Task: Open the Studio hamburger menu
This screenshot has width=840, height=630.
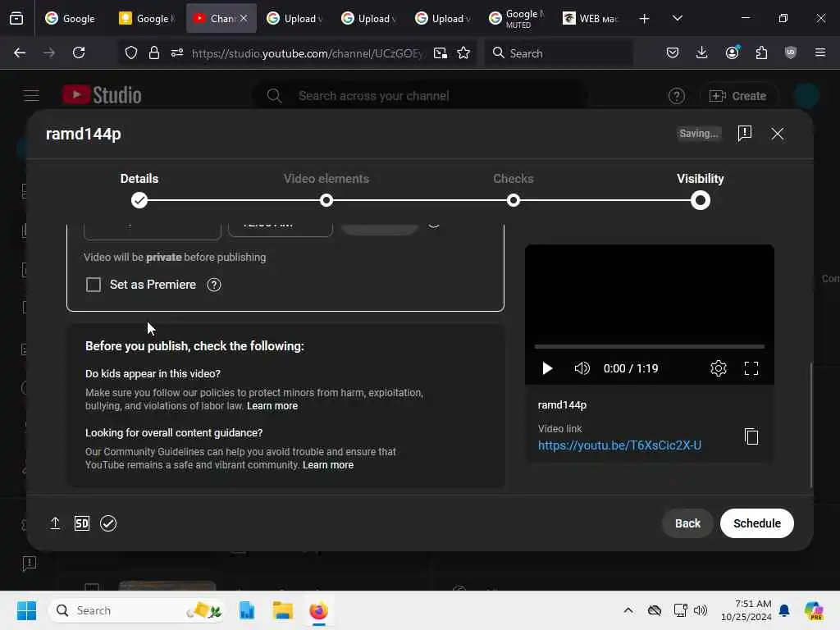Action: (x=31, y=95)
